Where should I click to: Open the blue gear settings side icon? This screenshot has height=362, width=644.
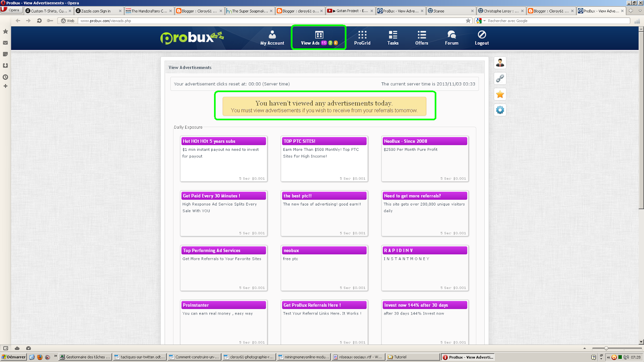point(500,110)
